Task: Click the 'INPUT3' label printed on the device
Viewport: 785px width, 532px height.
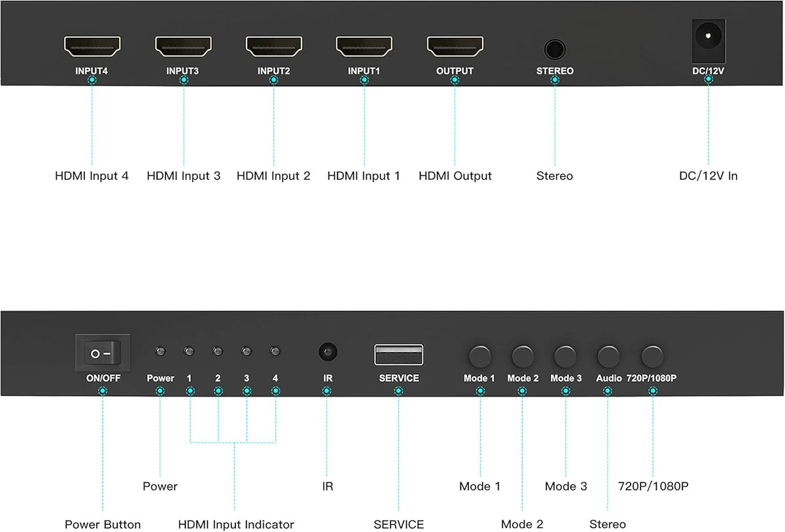Action: pos(183,71)
